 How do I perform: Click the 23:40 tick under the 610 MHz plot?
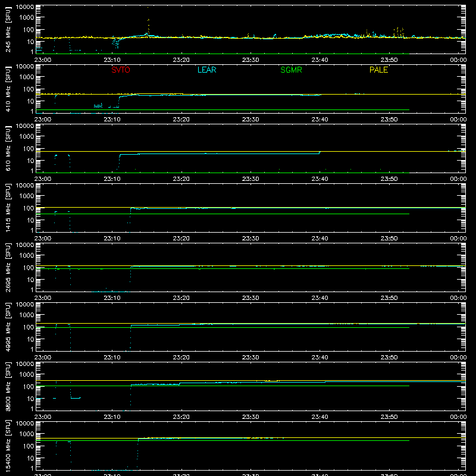coord(320,179)
